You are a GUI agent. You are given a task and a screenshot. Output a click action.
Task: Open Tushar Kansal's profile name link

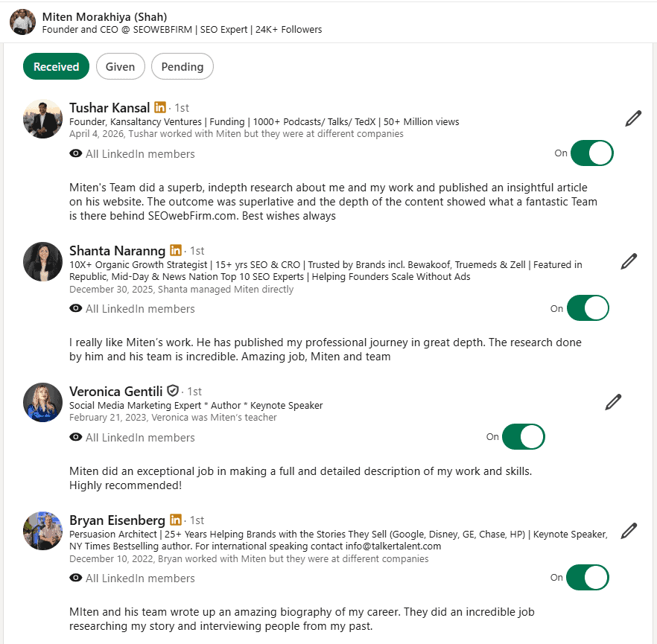click(x=110, y=107)
